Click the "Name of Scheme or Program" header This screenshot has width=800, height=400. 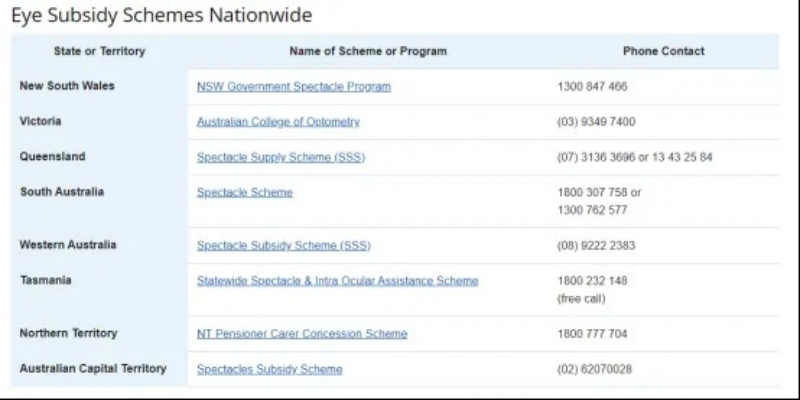click(x=368, y=51)
